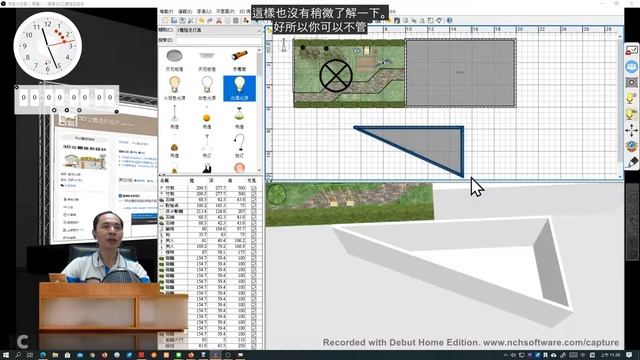
Task: Toggle visibility checkbox for row with height 110
Action: pyautogui.click(x=253, y=340)
